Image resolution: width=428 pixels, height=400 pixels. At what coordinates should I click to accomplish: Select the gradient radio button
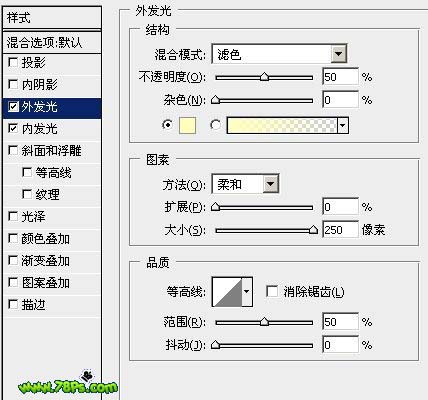(x=216, y=125)
